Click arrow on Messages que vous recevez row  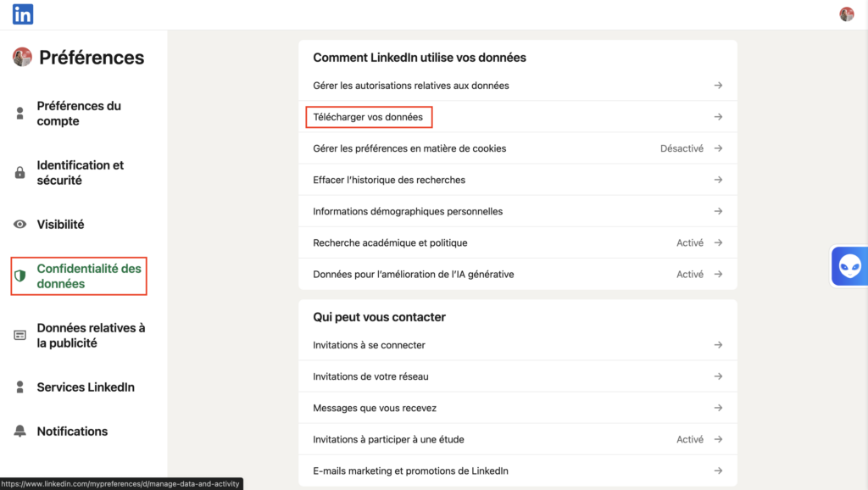(x=718, y=408)
